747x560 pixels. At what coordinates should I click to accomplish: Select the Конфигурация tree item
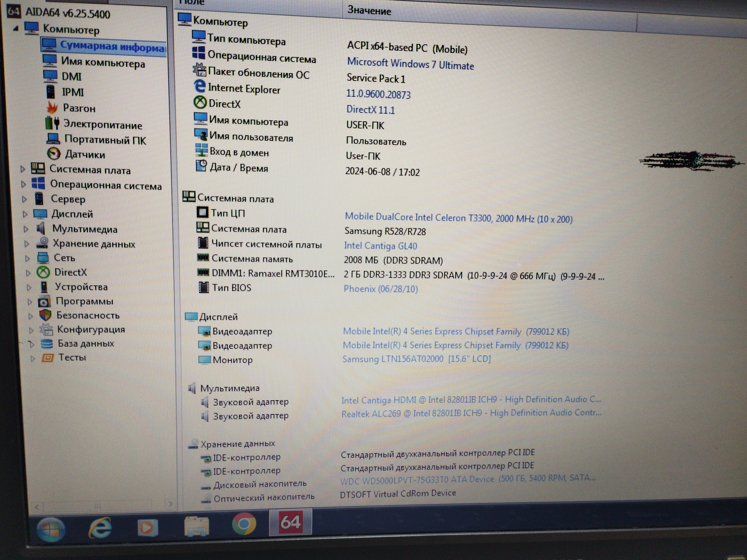click(x=91, y=329)
